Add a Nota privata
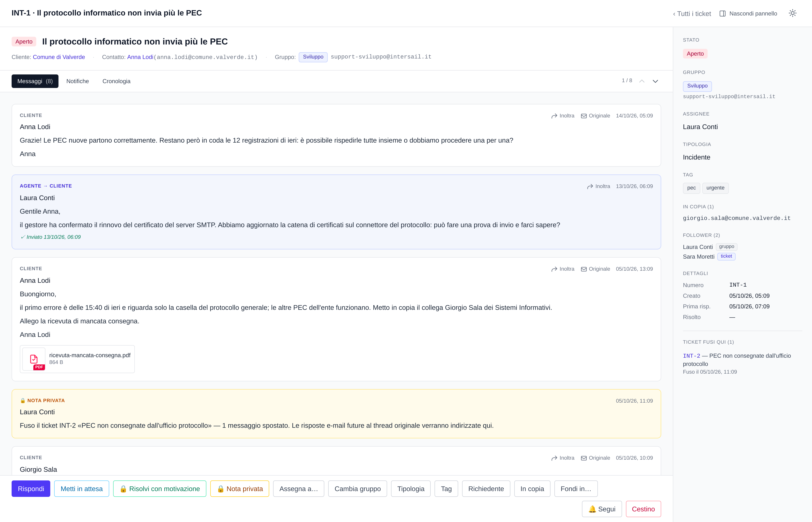812x522 pixels. pyautogui.click(x=239, y=488)
